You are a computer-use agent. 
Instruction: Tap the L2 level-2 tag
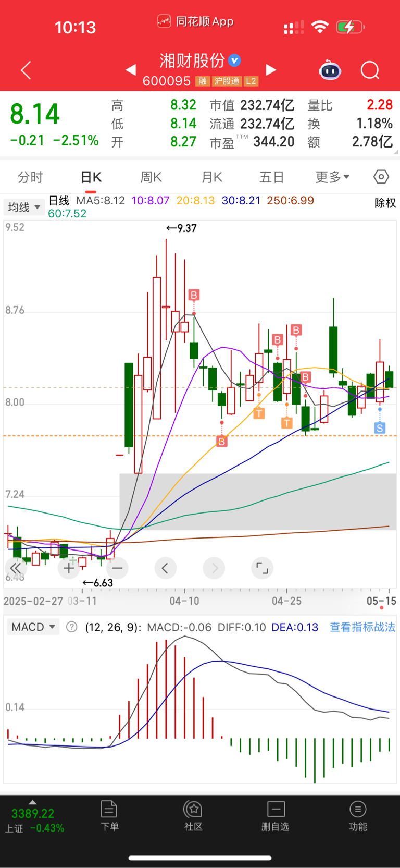tap(251, 81)
